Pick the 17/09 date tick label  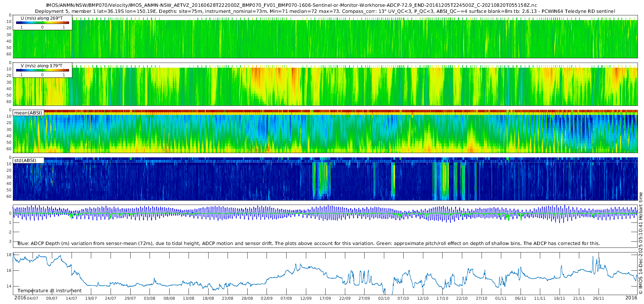tap(325, 298)
